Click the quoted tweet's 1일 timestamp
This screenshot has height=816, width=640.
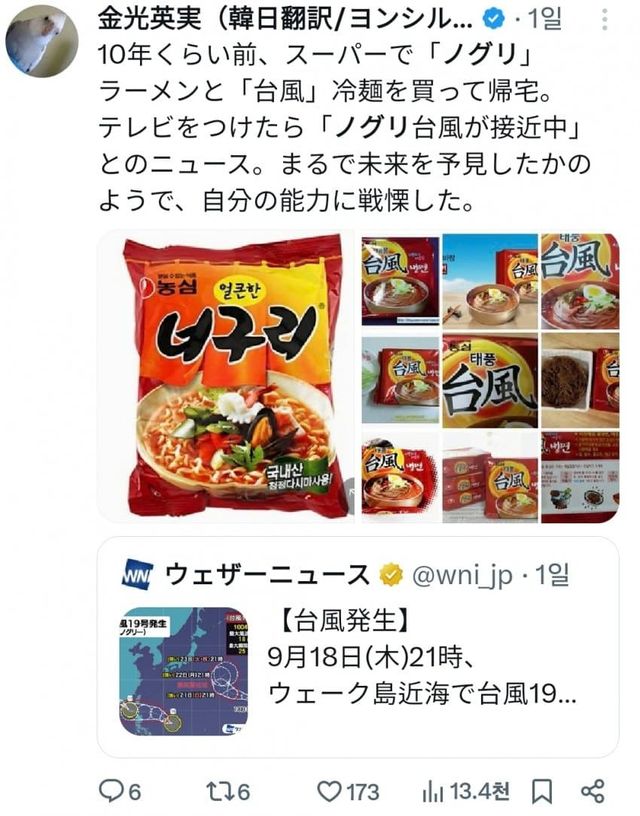click(552, 575)
